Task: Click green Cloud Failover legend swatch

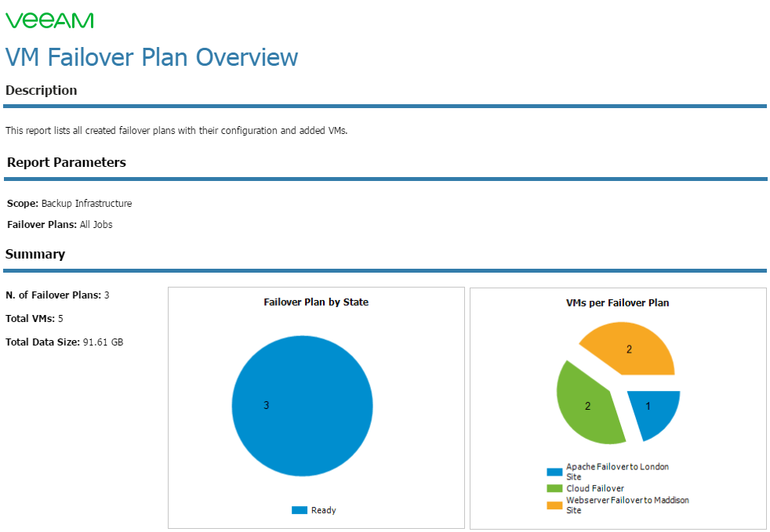Action: [x=554, y=489]
